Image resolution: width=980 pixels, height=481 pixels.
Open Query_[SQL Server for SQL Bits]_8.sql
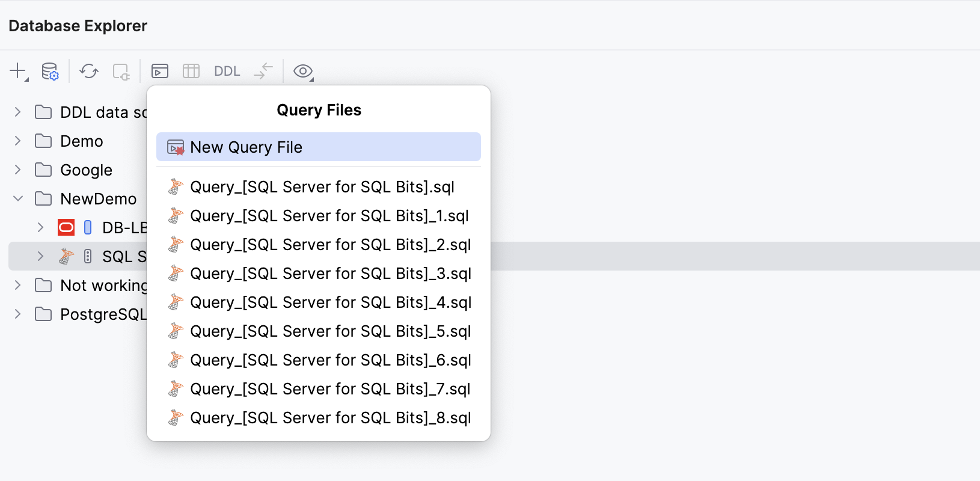330,418
